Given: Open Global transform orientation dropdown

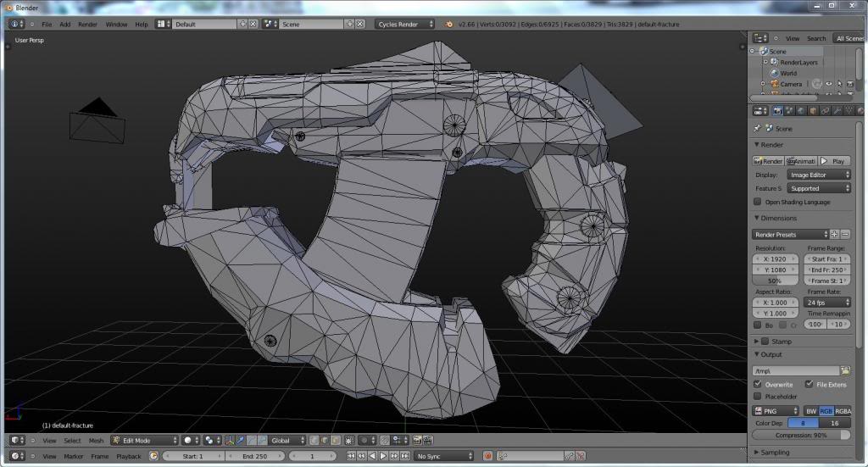Looking at the screenshot, I should pos(287,441).
